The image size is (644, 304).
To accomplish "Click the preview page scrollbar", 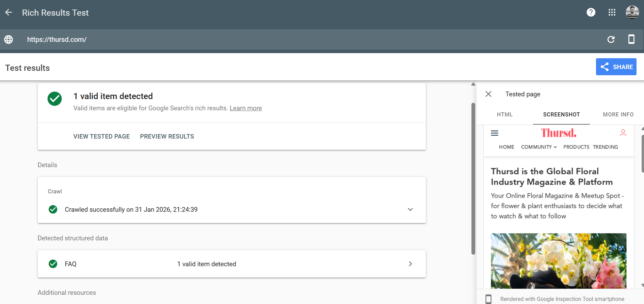I will coord(642,154).
